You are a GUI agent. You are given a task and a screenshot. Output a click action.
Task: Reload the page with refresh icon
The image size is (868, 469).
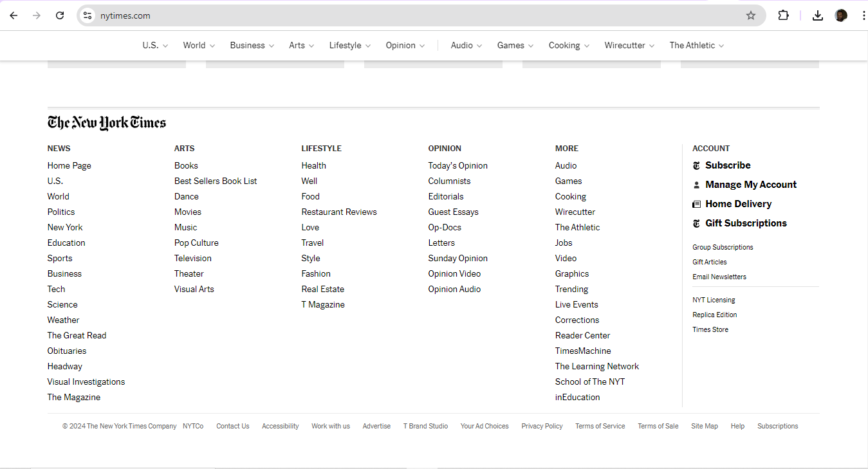tap(60, 15)
